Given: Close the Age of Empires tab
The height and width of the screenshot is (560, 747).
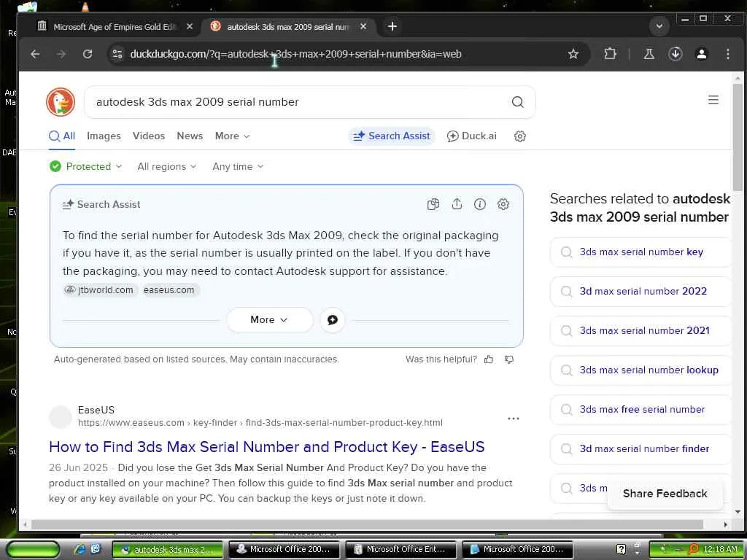Looking at the screenshot, I should (x=190, y=27).
